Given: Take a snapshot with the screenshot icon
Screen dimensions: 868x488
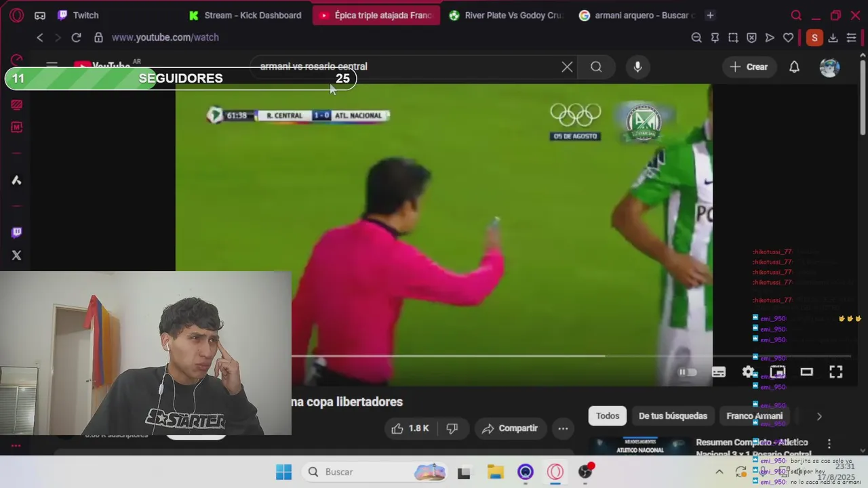Looking at the screenshot, I should click(733, 37).
